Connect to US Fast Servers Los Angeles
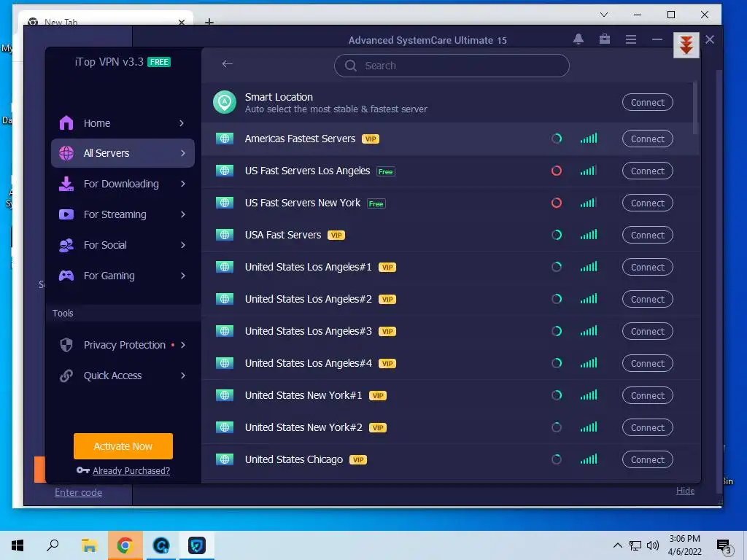The height and width of the screenshot is (560, 747). [648, 171]
